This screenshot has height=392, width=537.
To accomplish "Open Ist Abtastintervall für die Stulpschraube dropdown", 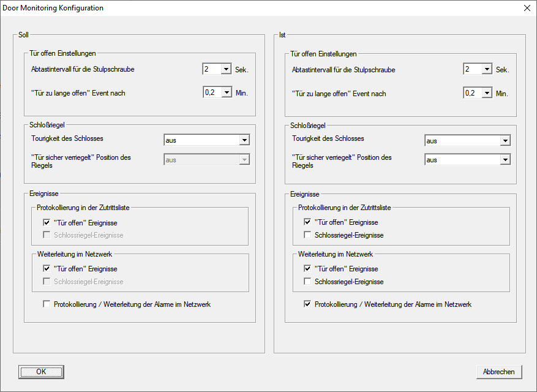I will (487, 69).
